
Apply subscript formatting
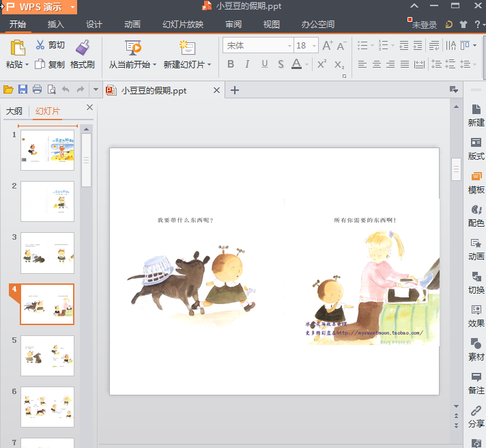(x=339, y=64)
